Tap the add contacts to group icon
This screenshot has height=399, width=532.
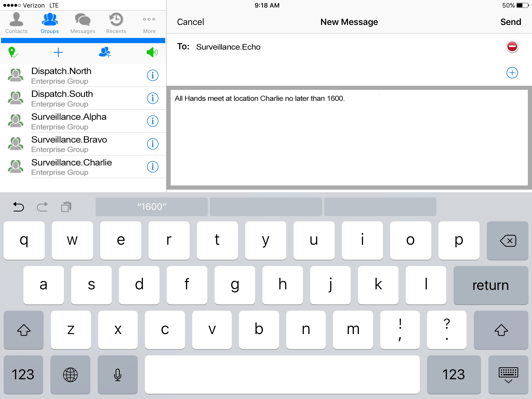105,52
